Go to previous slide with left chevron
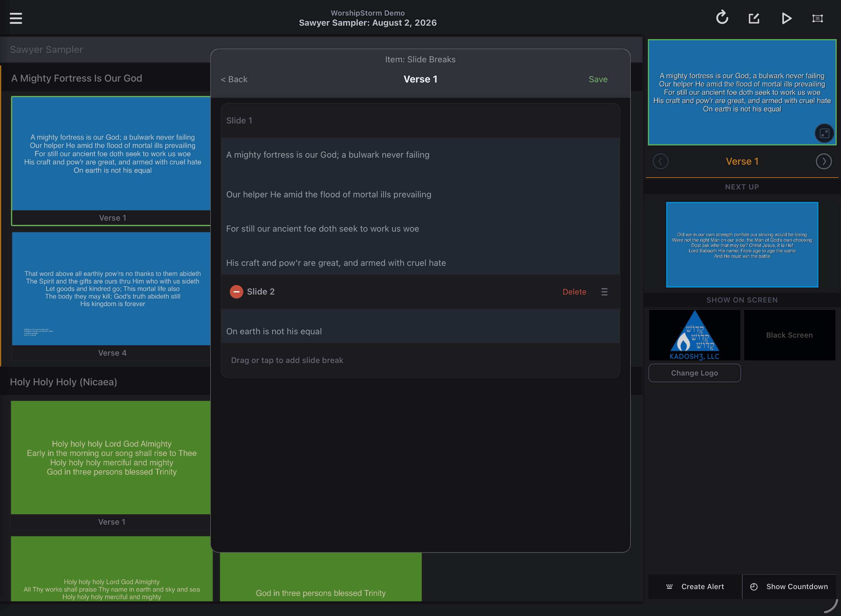Screen dimensions: 841x616 coord(660,161)
